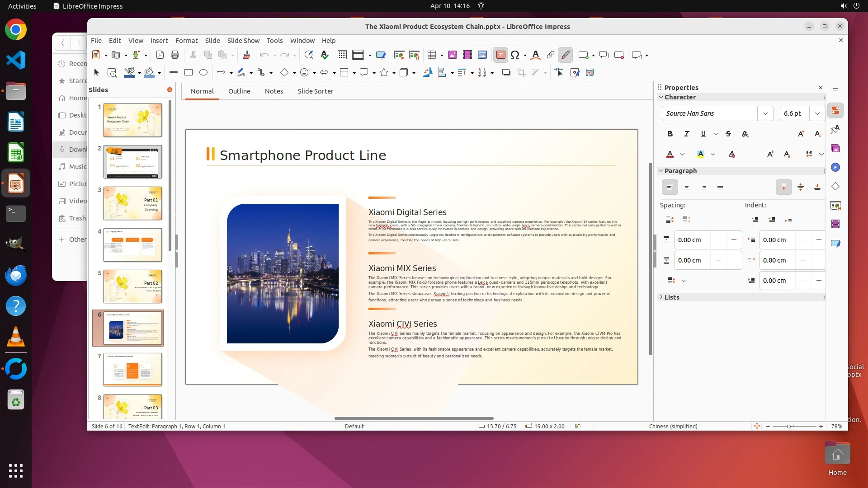The width and height of the screenshot is (868, 488).
Task: Click the Export as PDF icon
Action: [x=160, y=55]
